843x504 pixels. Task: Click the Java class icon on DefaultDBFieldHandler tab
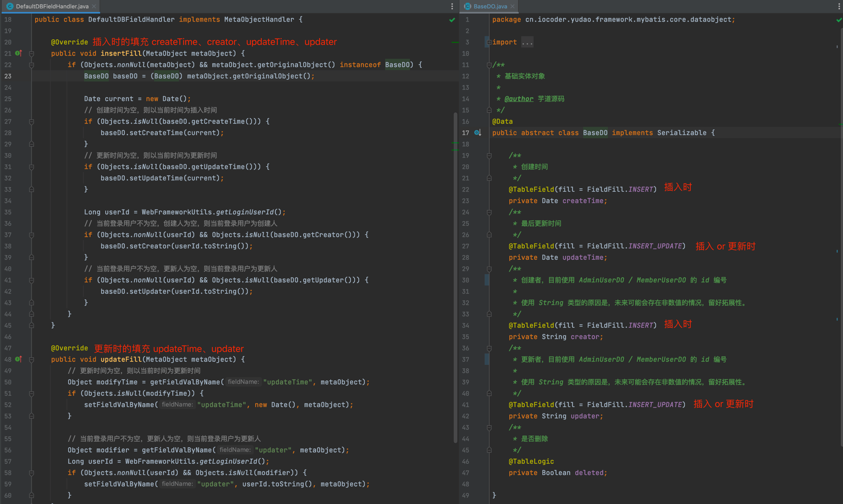9,6
